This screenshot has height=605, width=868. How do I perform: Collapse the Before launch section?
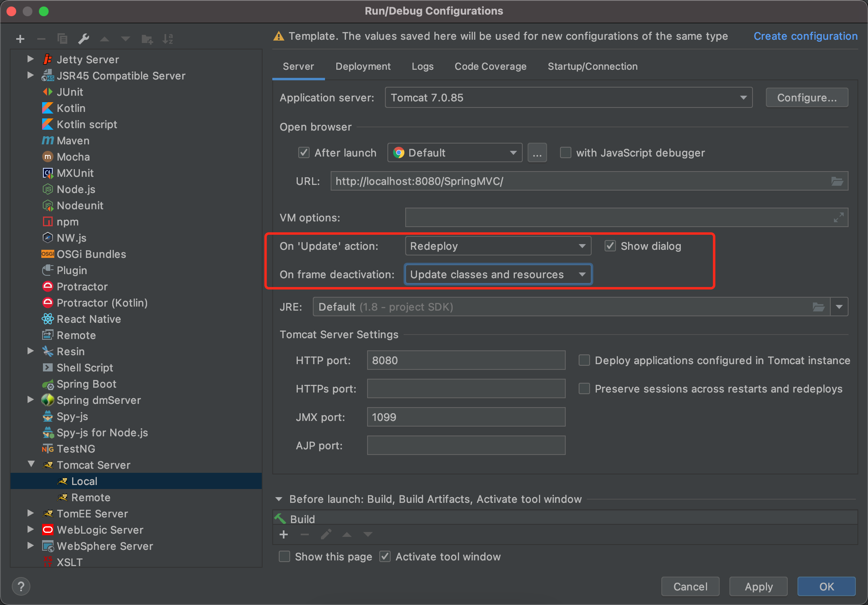[x=279, y=499]
